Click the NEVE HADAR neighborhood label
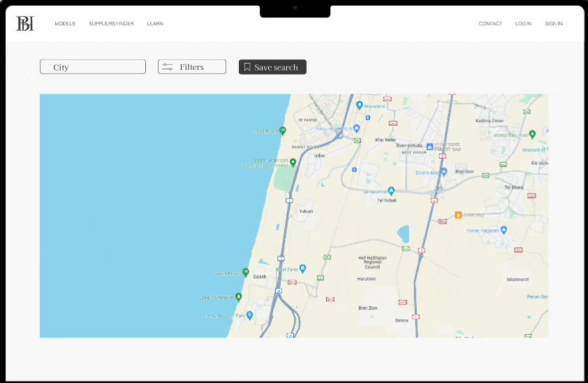The height and width of the screenshot is (383, 588). [414, 152]
